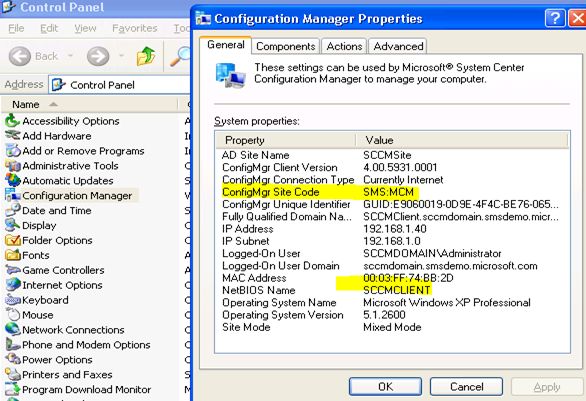Switch to the Components tab
The width and height of the screenshot is (586, 401).
[x=286, y=46]
